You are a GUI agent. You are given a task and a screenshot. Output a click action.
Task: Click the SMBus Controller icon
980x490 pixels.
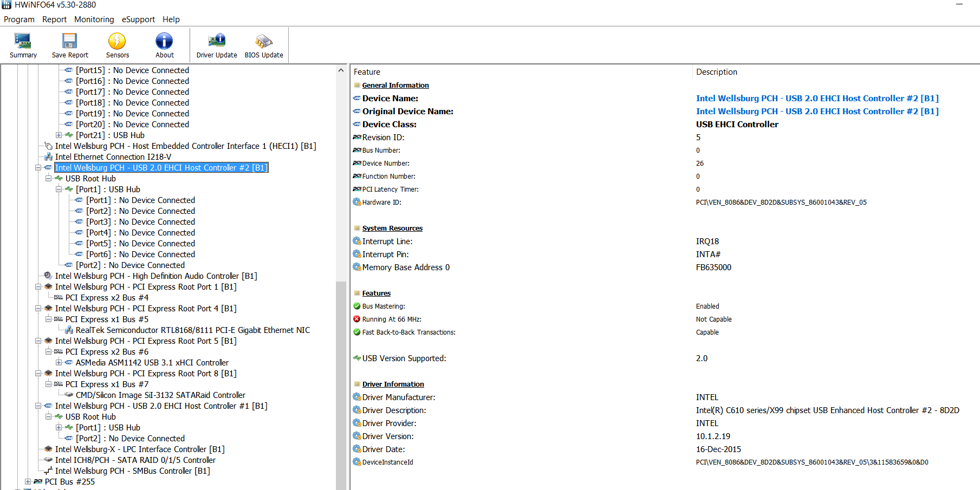coord(48,471)
